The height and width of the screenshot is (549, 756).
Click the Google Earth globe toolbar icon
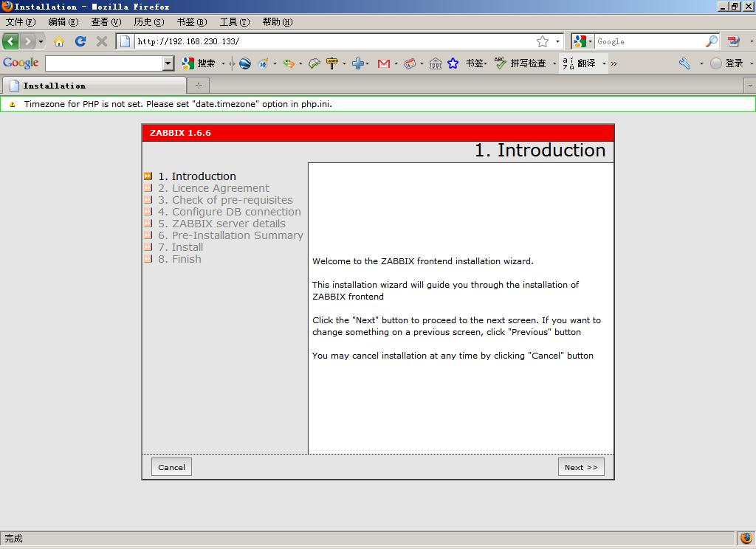pos(245,63)
